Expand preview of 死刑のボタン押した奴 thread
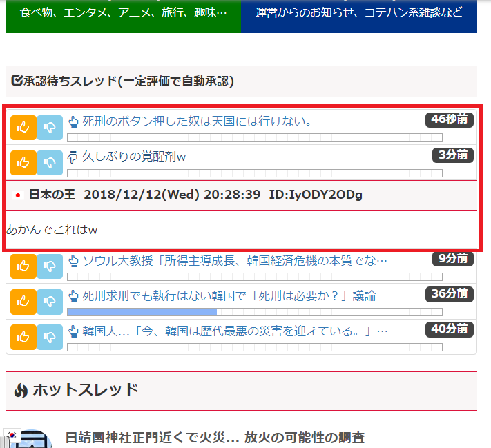 [75, 122]
